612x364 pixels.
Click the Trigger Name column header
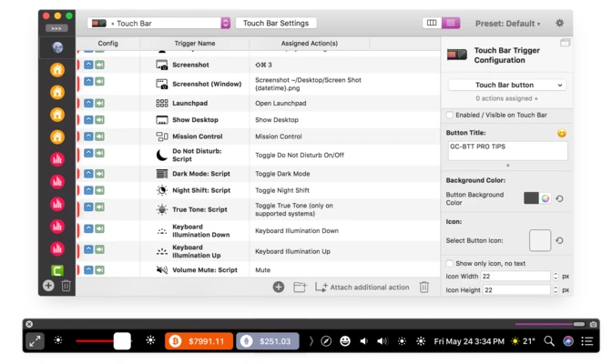point(194,44)
